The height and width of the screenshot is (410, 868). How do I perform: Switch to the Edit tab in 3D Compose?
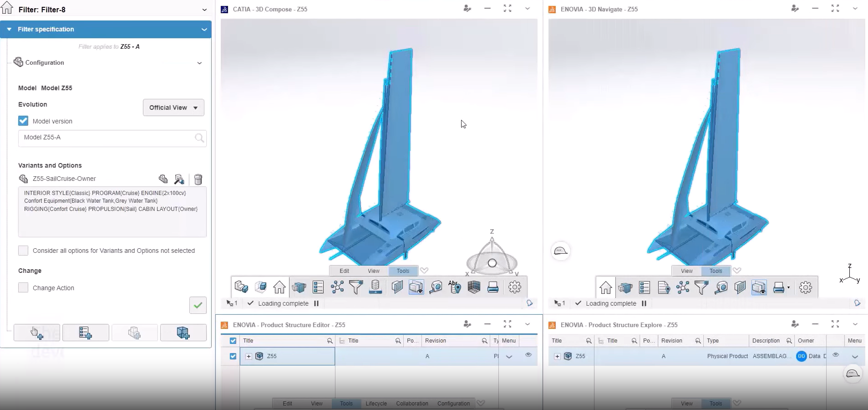click(x=345, y=271)
